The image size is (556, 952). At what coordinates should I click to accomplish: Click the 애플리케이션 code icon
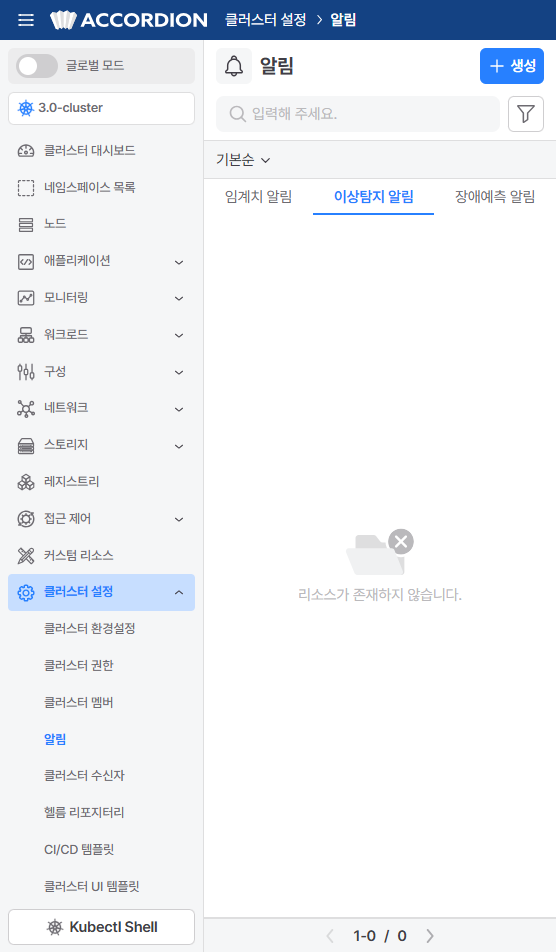25,262
